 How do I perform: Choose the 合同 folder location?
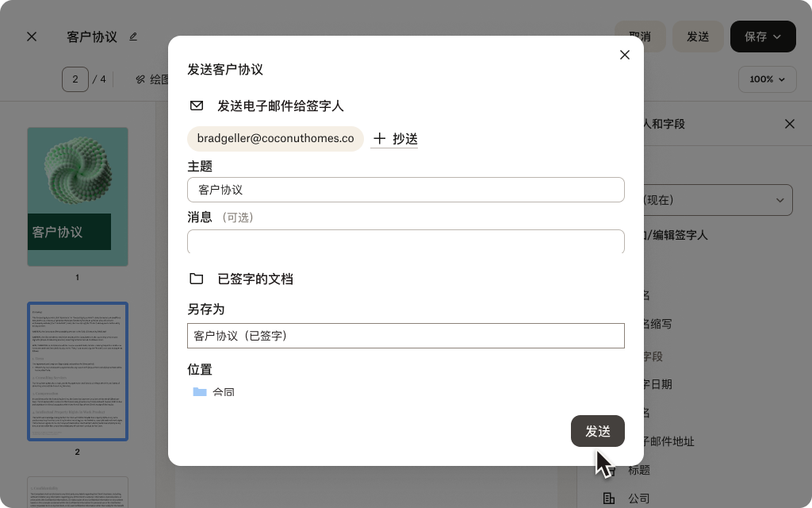coord(214,391)
